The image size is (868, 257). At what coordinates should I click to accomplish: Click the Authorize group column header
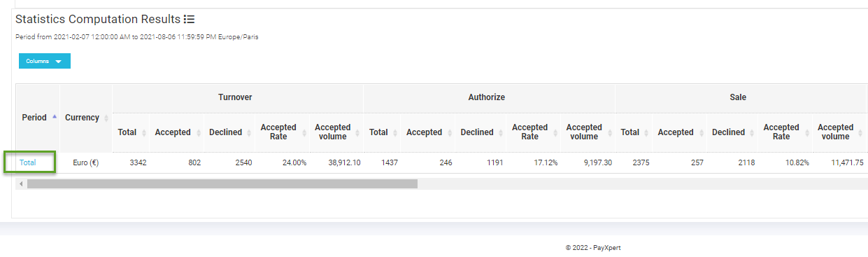point(487,97)
